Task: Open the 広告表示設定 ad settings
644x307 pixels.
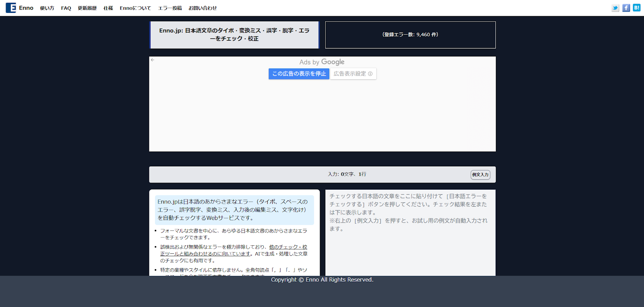Action: pyautogui.click(x=353, y=74)
